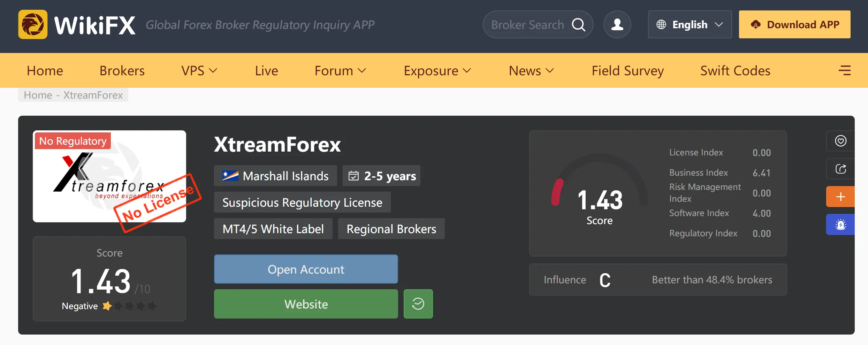Open the Field Survey nav item
Screen dimensions: 868x345
click(628, 71)
